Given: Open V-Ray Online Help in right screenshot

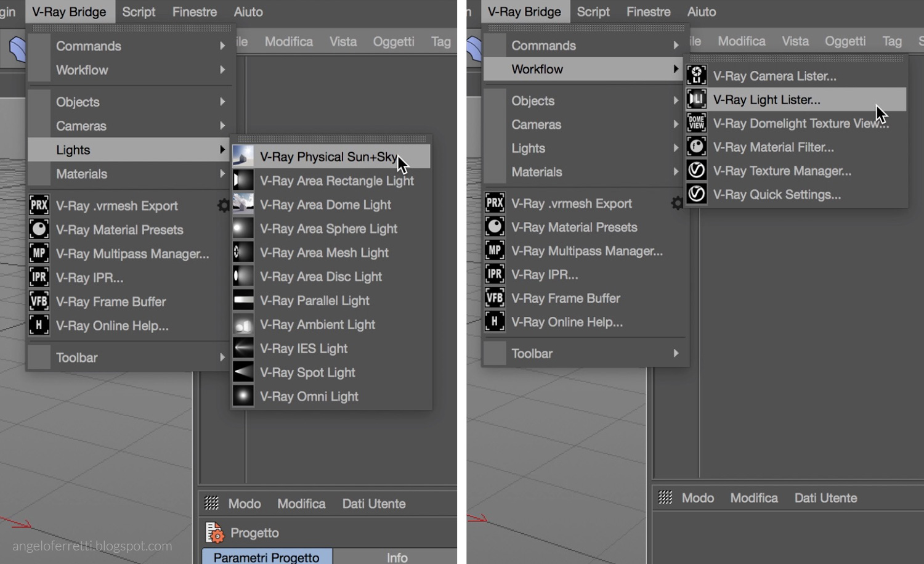Looking at the screenshot, I should (x=567, y=322).
